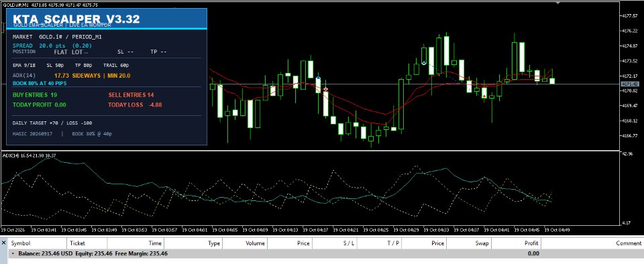
Task: Click the S / L column header
Action: tap(335, 243)
